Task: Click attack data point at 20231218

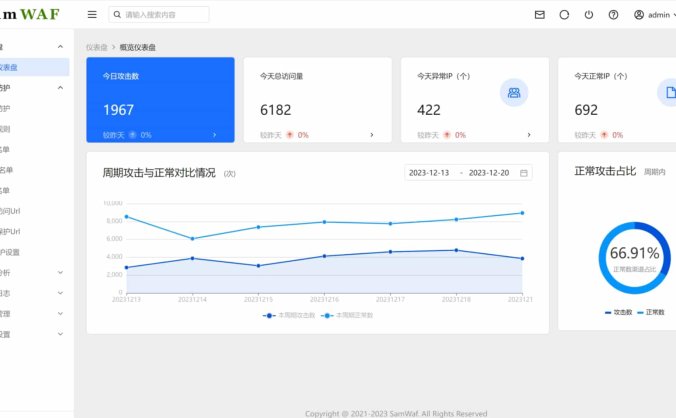Action: click(456, 250)
